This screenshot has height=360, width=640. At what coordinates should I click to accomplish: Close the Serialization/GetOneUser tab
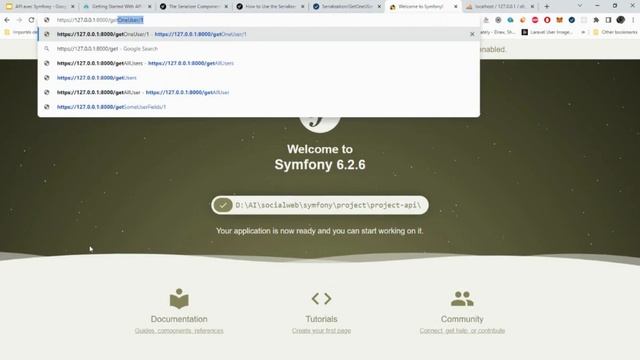(380, 7)
